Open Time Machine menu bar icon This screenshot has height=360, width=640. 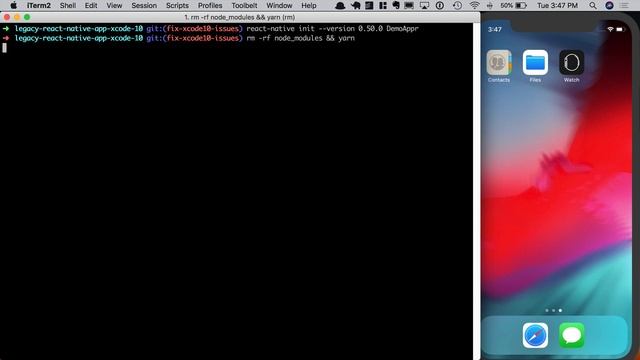(x=457, y=5)
